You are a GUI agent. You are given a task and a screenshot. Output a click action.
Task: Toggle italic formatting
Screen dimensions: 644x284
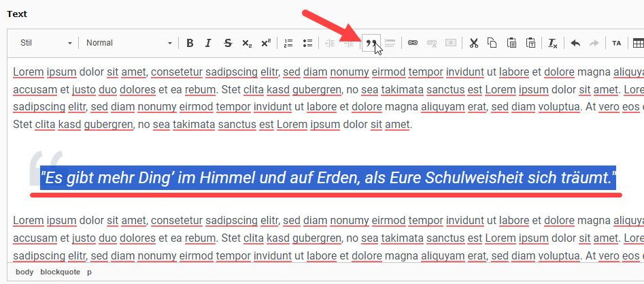pos(208,43)
